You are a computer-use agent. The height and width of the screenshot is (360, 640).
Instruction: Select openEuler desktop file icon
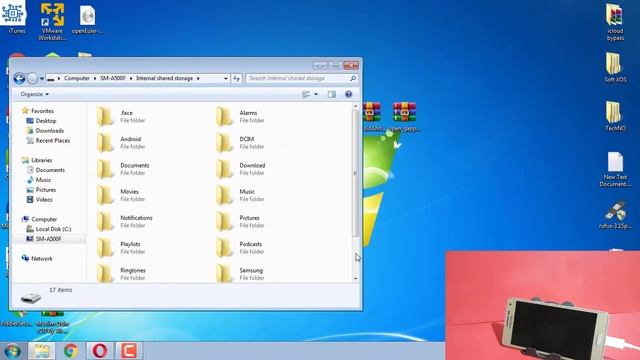pyautogui.click(x=87, y=20)
